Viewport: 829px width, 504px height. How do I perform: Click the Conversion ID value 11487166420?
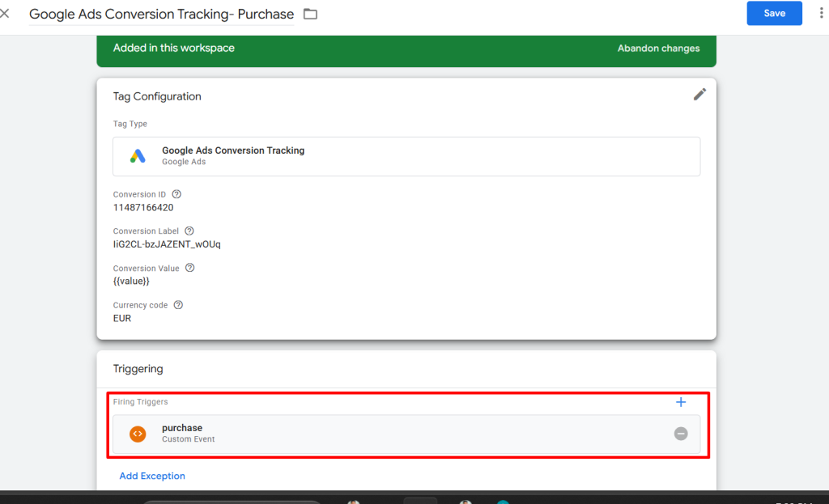pyautogui.click(x=143, y=208)
